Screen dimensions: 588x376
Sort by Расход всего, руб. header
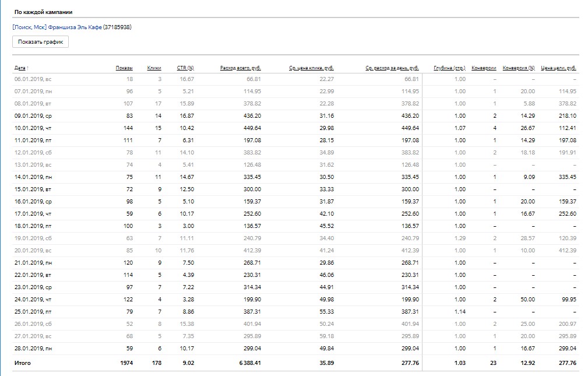240,68
